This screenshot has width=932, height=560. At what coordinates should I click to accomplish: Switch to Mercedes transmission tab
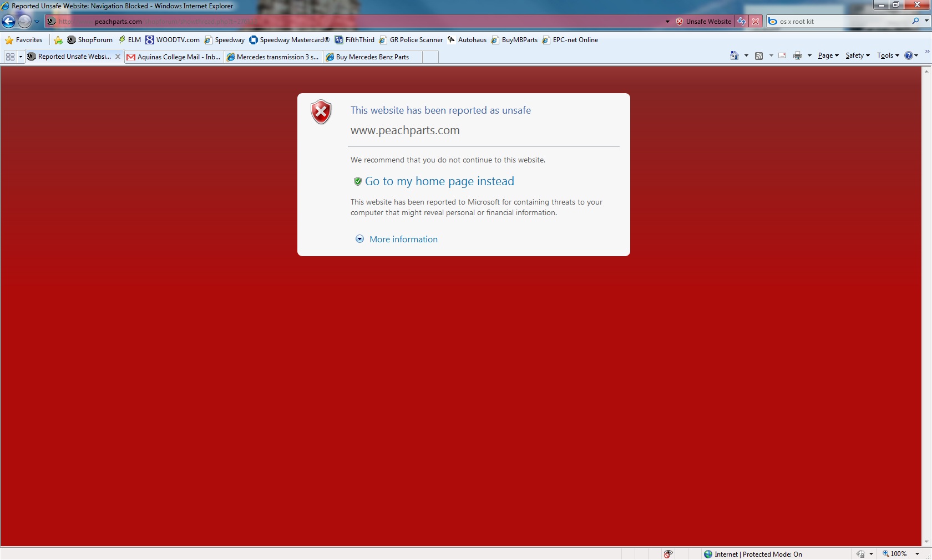click(x=273, y=57)
